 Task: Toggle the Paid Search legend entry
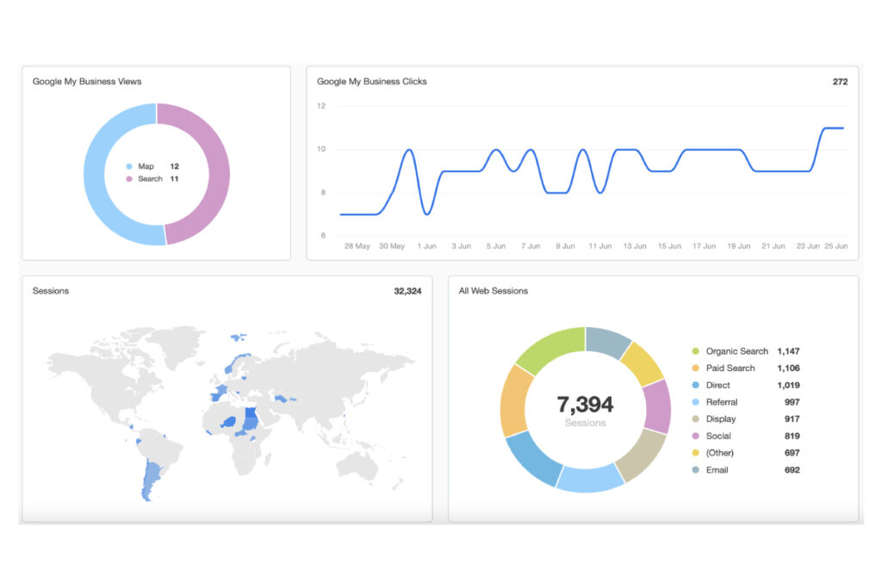[x=730, y=368]
